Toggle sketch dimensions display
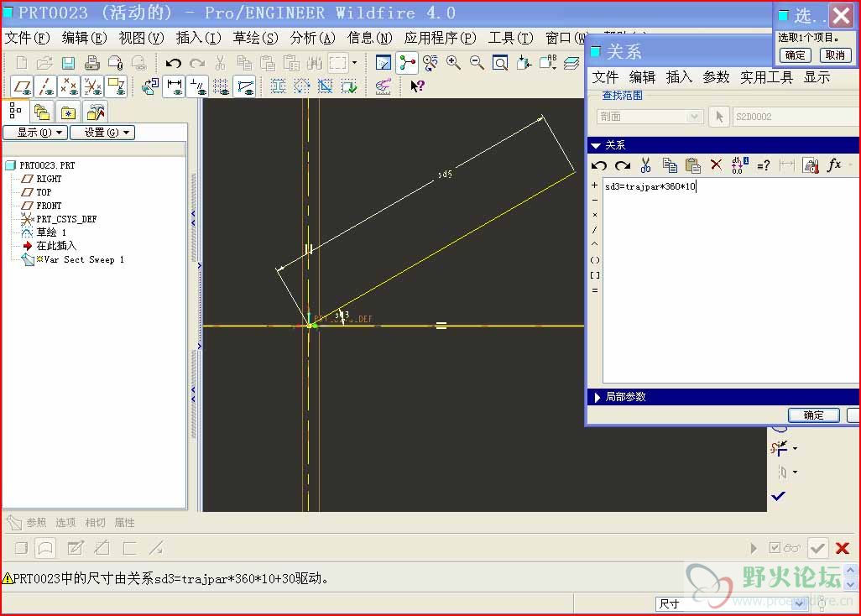 click(x=175, y=86)
